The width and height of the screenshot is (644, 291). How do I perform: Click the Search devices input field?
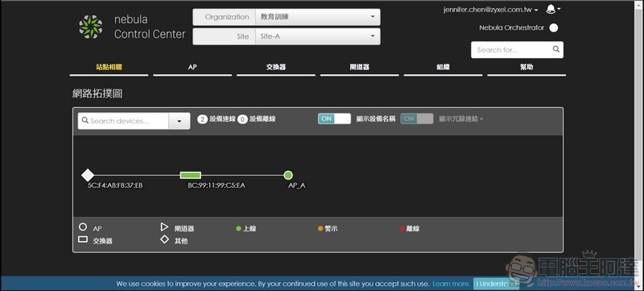pyautogui.click(x=123, y=121)
